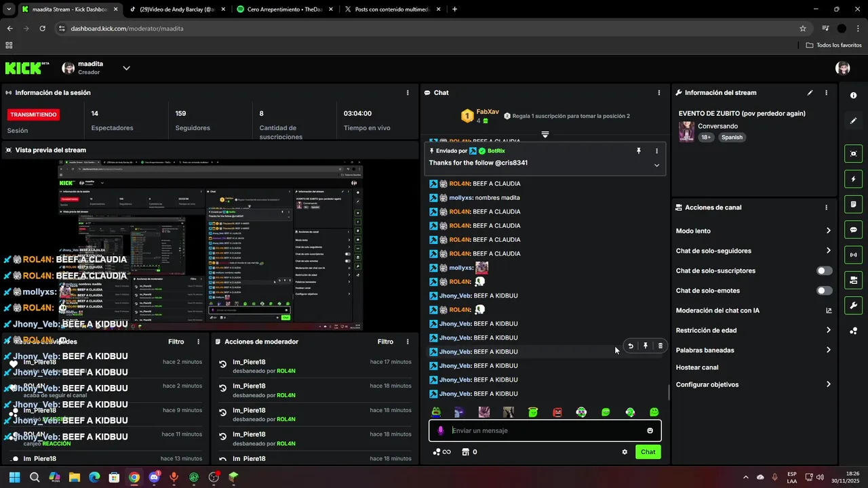Open Chrome tab list dropdown
This screenshot has width=868, height=488.
point(9,9)
